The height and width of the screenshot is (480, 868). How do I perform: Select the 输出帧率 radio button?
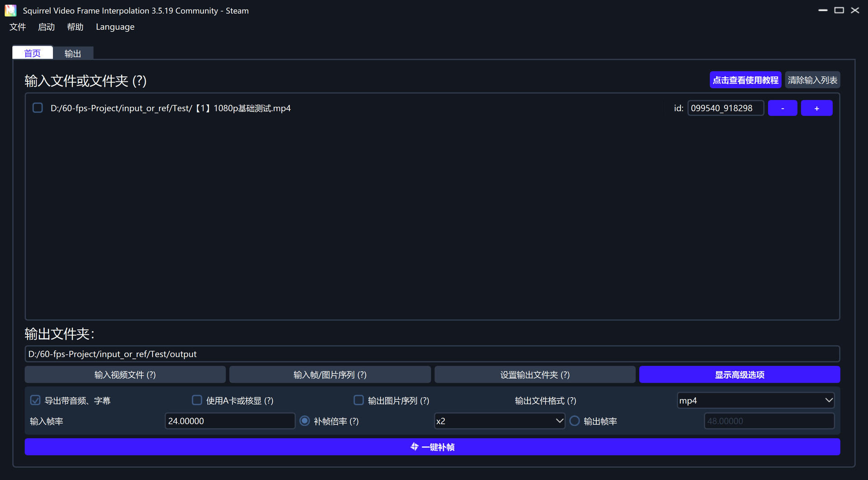575,421
